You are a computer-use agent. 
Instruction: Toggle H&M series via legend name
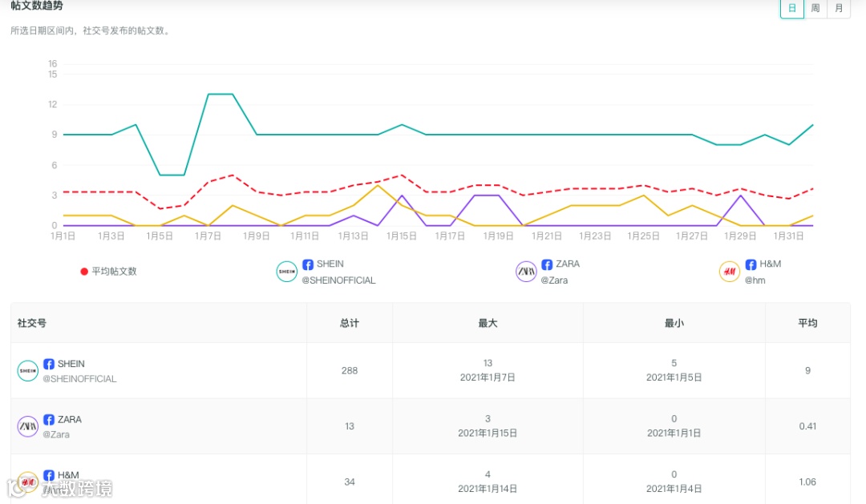770,264
